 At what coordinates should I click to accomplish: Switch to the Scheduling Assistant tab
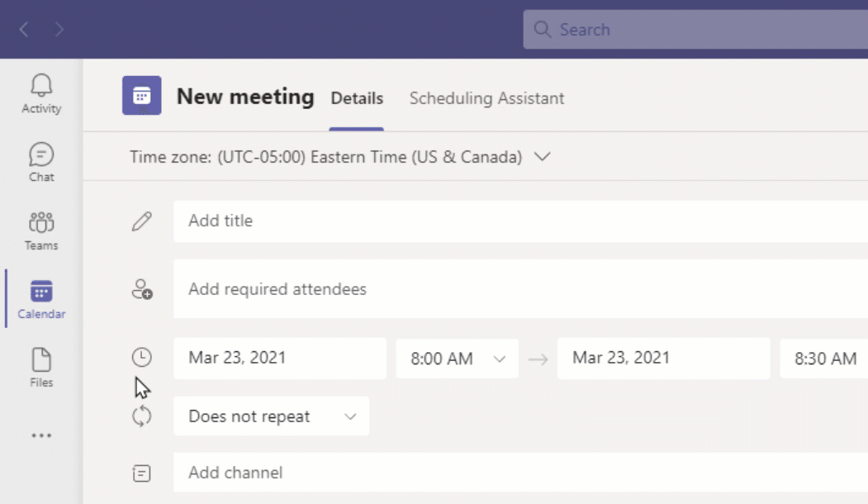pos(486,97)
